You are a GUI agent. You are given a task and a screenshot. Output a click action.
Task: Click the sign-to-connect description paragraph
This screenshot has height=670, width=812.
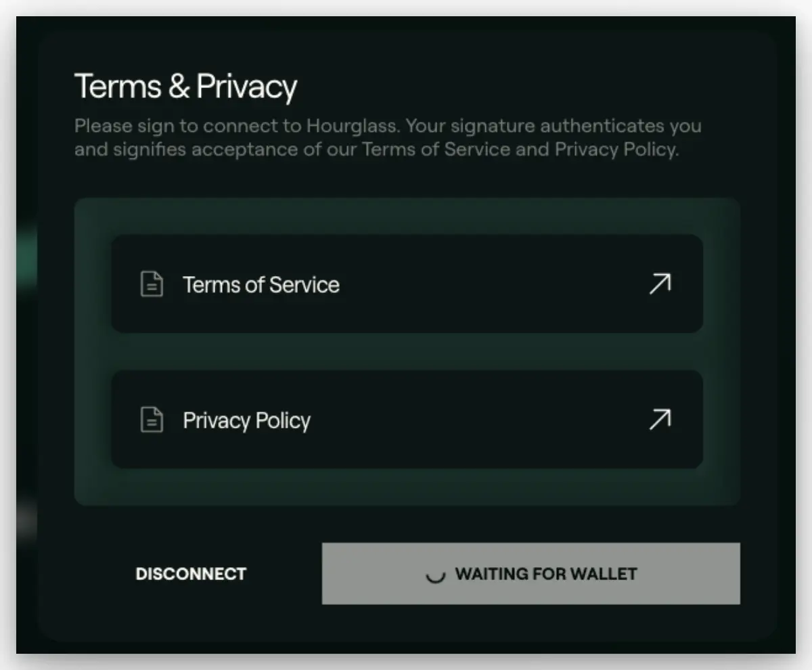coord(388,137)
